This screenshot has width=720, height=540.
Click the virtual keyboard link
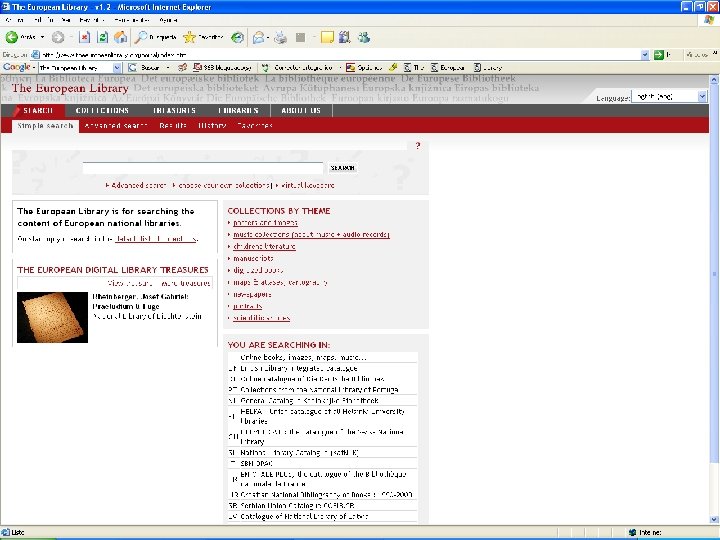point(307,185)
